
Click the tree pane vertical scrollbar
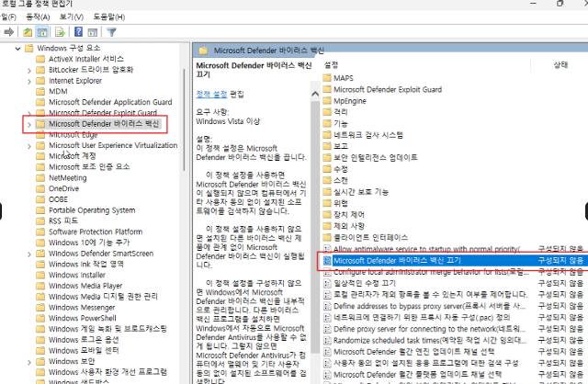[184, 119]
